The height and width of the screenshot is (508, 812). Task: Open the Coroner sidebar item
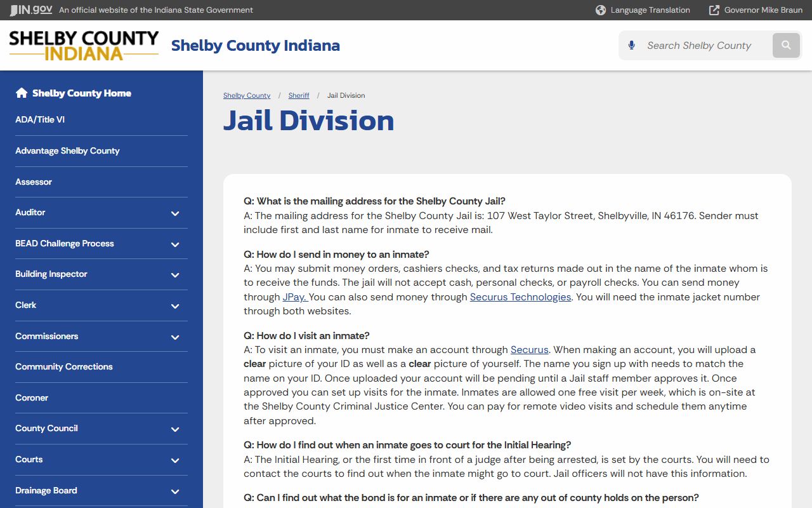tap(32, 398)
